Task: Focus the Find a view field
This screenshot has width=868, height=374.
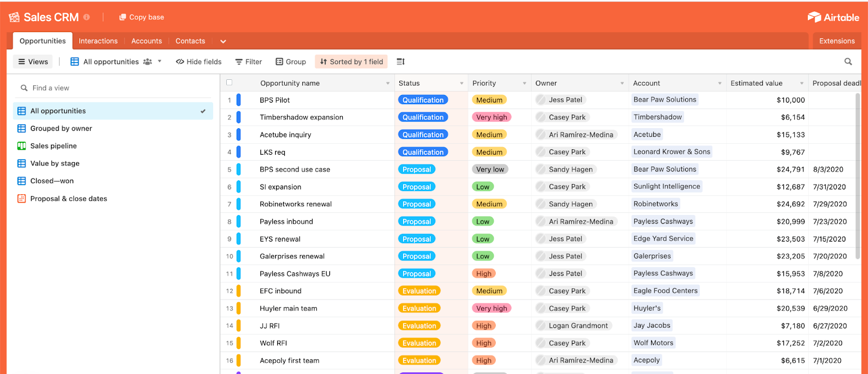Action: [x=113, y=88]
